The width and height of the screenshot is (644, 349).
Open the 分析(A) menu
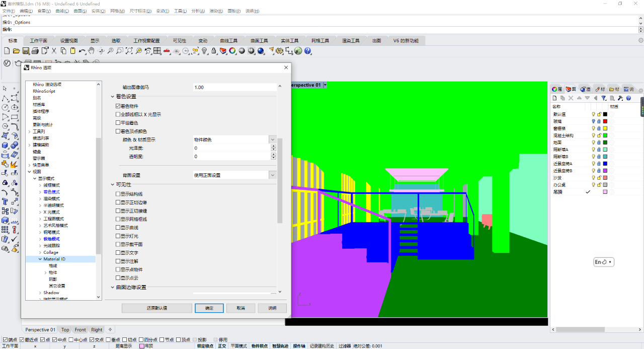pyautogui.click(x=198, y=11)
